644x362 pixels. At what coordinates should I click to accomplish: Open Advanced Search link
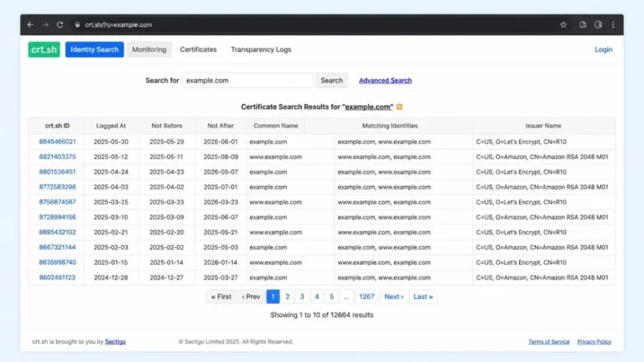(x=385, y=80)
